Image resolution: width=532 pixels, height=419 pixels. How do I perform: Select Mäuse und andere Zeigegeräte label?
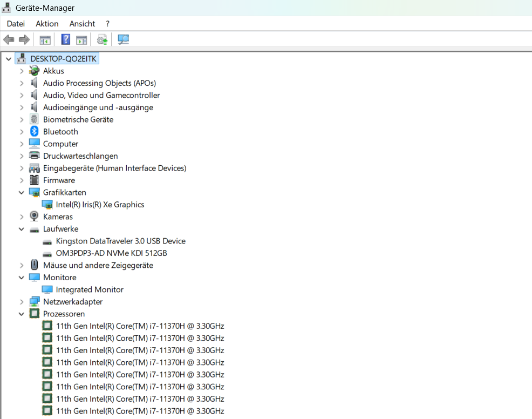tap(98, 265)
